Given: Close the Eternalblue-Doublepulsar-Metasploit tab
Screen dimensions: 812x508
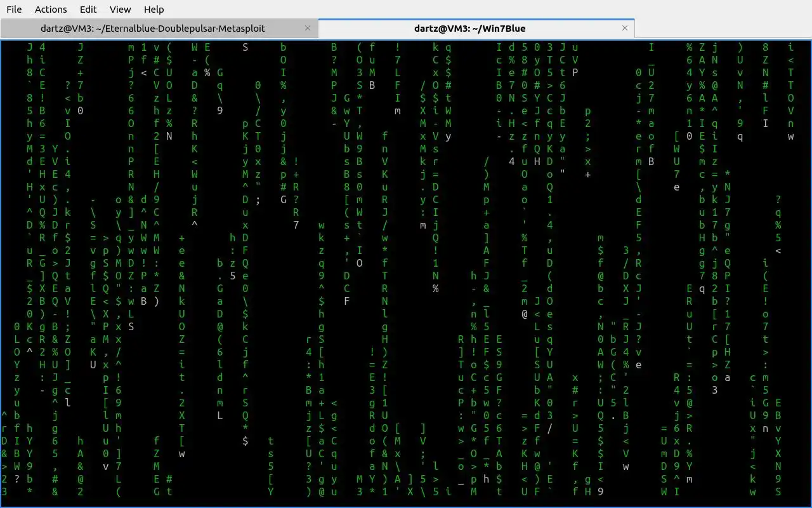Looking at the screenshot, I should pos(308,28).
